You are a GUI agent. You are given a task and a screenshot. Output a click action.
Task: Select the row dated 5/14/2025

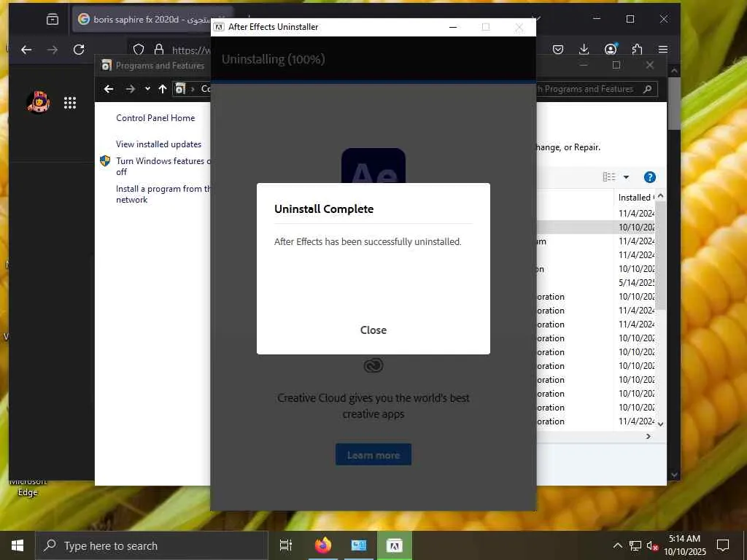(x=595, y=282)
